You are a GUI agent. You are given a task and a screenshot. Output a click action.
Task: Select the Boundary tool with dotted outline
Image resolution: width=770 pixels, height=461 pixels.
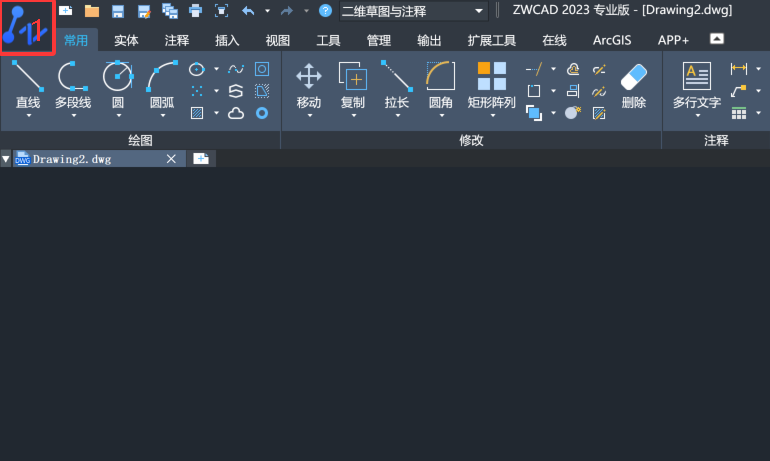262,91
